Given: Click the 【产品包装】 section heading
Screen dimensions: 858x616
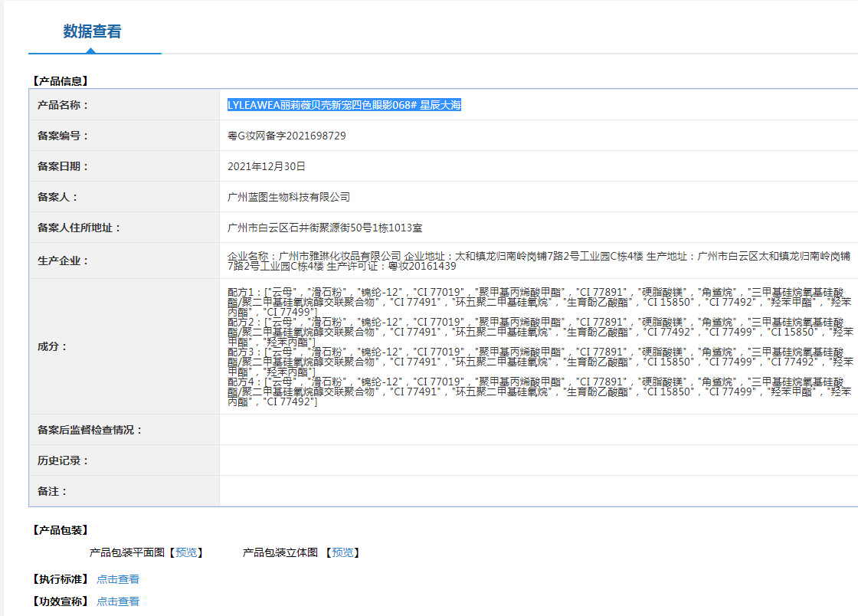Looking at the screenshot, I should [x=60, y=530].
